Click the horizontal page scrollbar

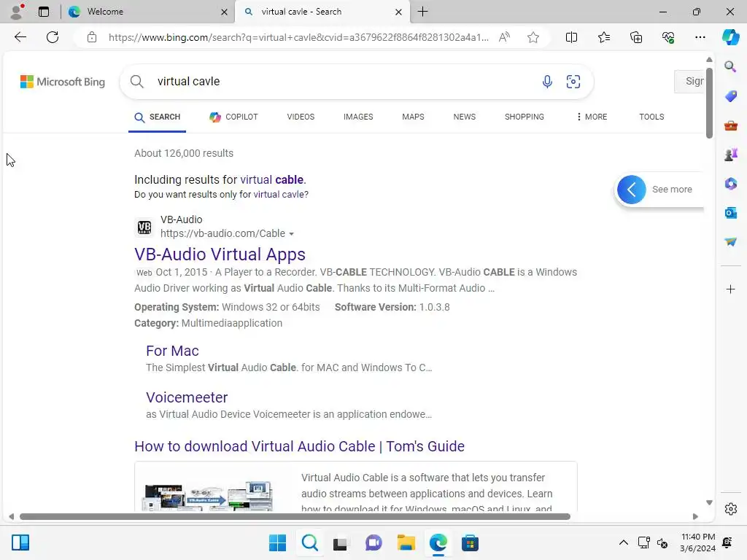click(295, 517)
